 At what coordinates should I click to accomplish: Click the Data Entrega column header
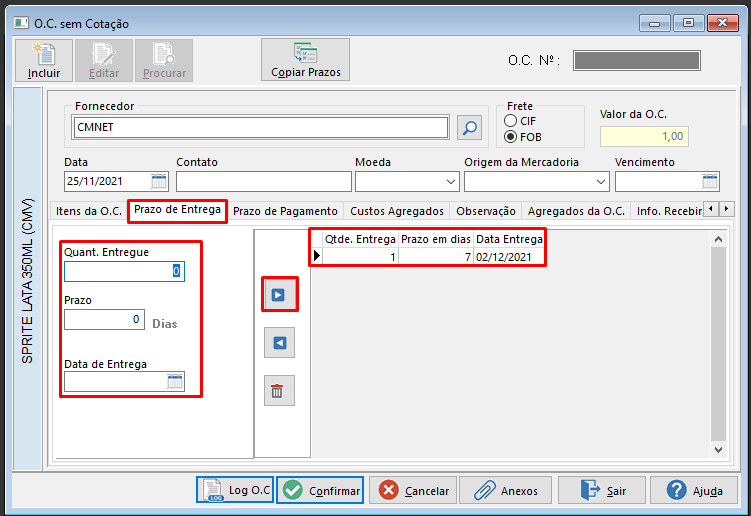(509, 239)
